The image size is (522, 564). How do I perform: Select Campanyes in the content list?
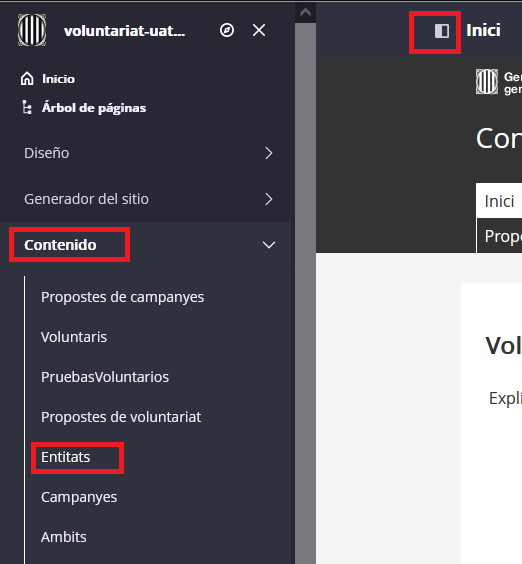79,497
